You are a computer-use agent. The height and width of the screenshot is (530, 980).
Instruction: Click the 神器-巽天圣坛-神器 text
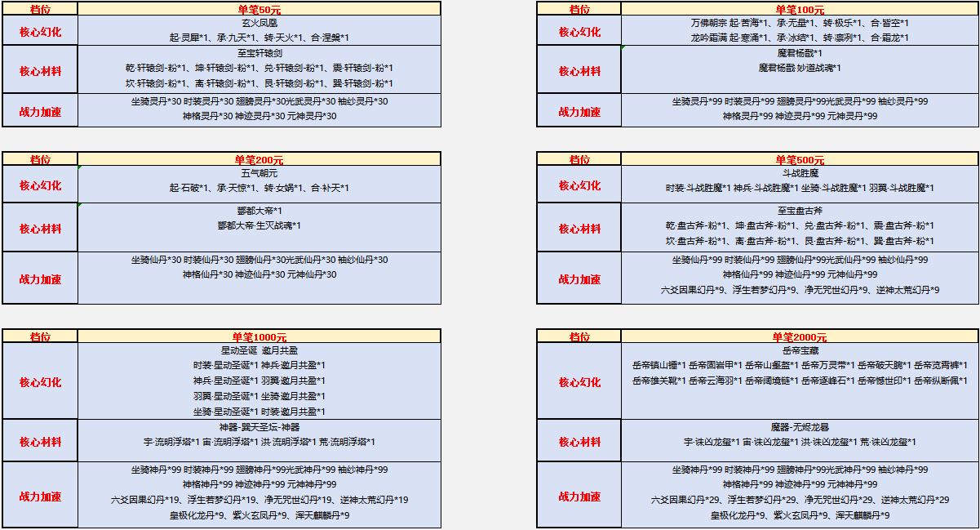pyautogui.click(x=259, y=427)
